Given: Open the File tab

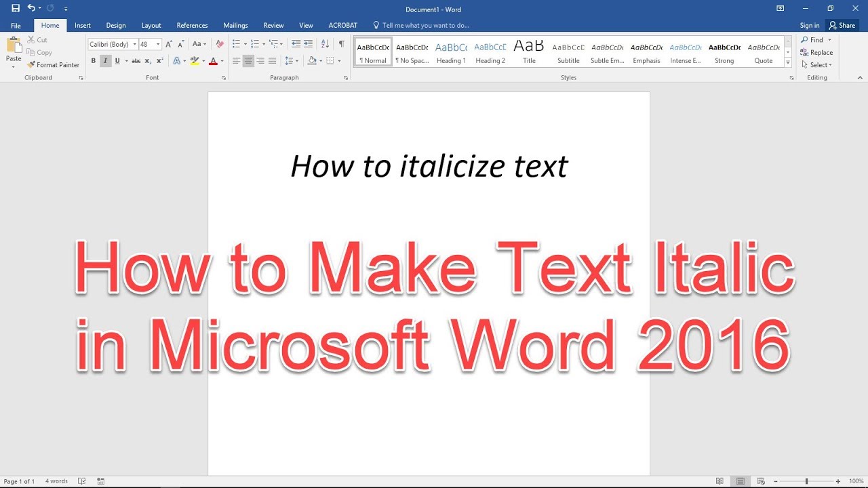Looking at the screenshot, I should pos(16,26).
